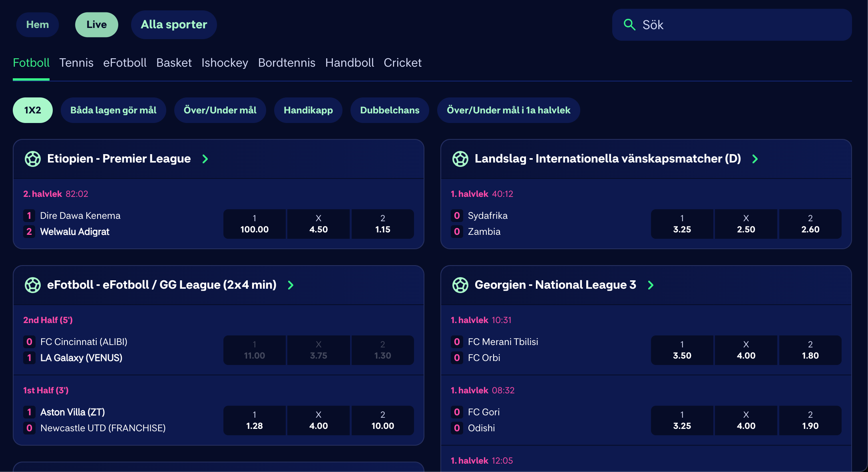Open Georgien National League 3 chevron
The height and width of the screenshot is (472, 868).
coord(651,285)
